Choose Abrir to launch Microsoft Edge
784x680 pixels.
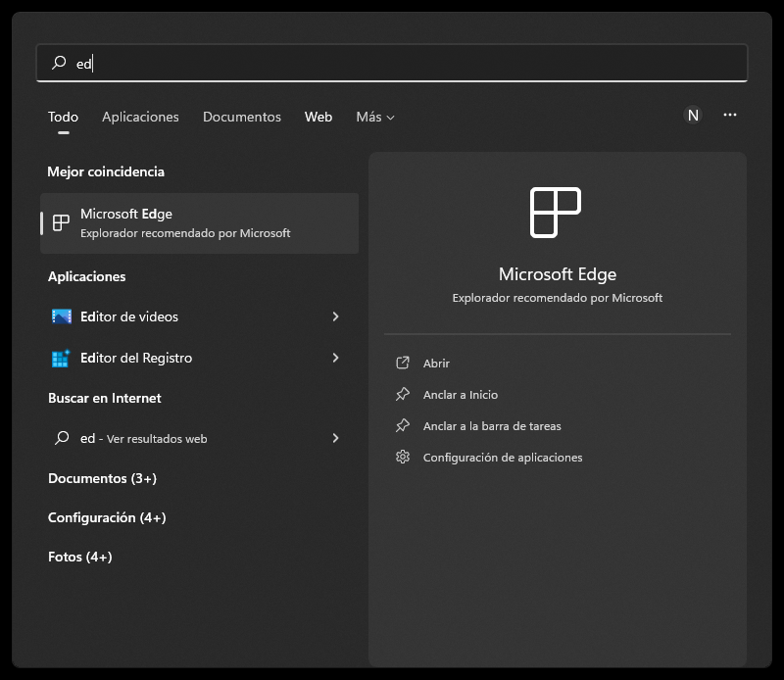click(436, 364)
